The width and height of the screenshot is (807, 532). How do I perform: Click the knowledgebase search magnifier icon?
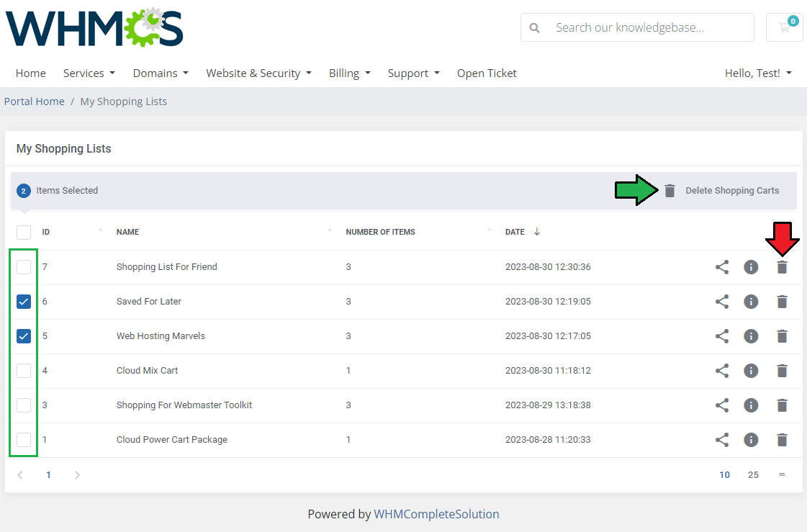pyautogui.click(x=535, y=28)
